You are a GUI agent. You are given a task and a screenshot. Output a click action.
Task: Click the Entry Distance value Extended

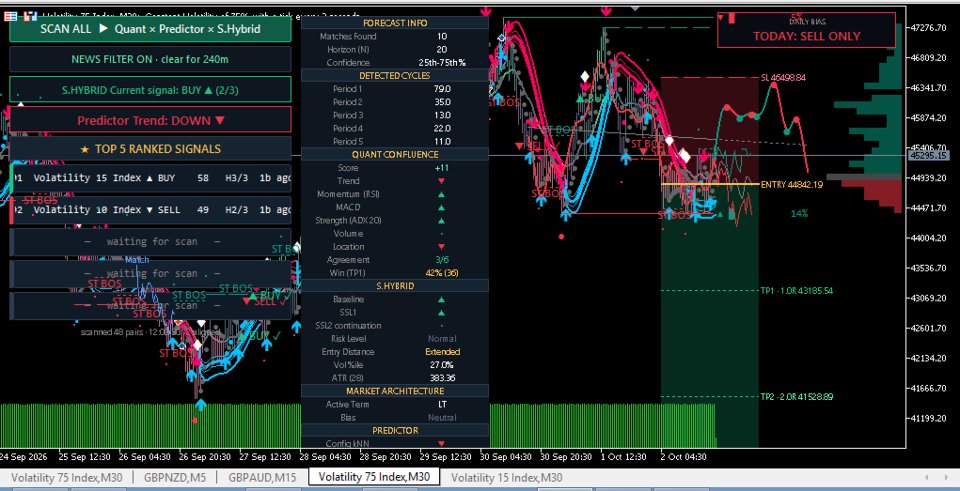tap(442, 352)
